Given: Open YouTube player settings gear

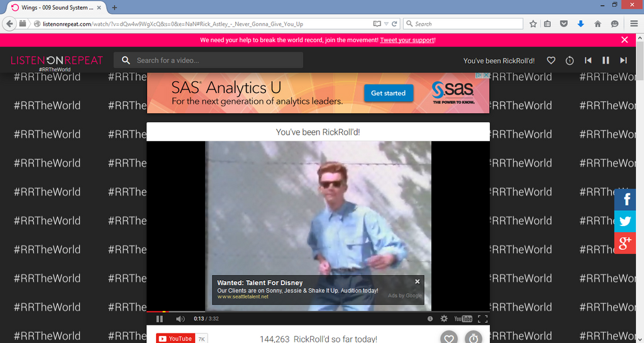Looking at the screenshot, I should pyautogui.click(x=444, y=318).
